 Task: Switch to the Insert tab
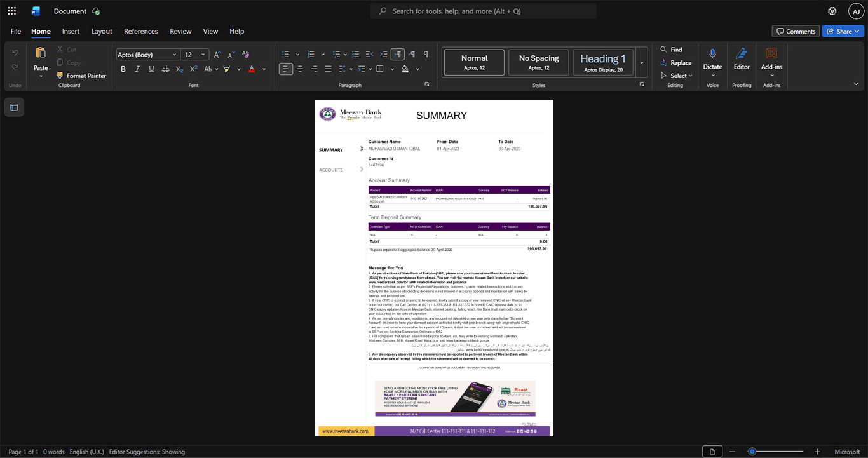(71, 31)
